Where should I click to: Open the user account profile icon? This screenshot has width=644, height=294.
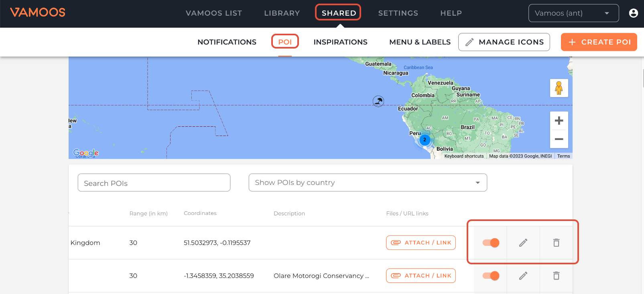point(633,13)
